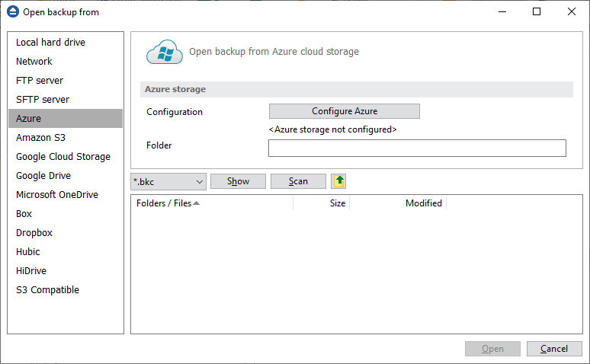Select Local hard drive source
The image size is (590, 364).
(66, 42)
